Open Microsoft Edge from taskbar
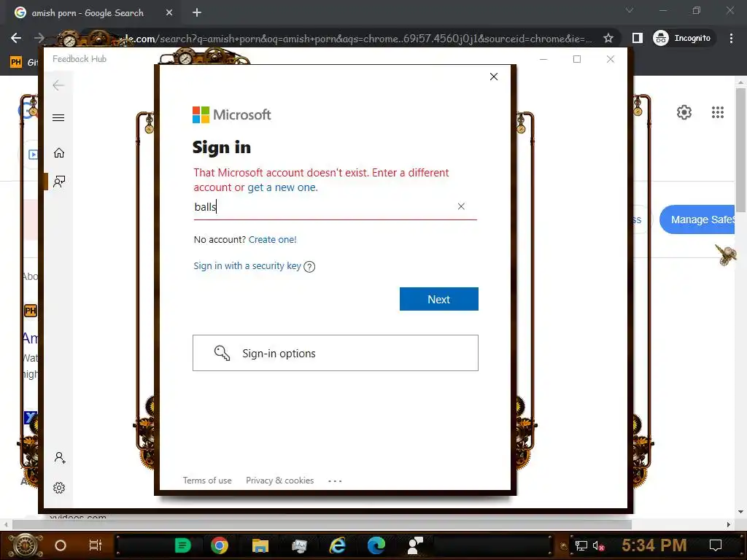747x560 pixels. [x=376, y=545]
